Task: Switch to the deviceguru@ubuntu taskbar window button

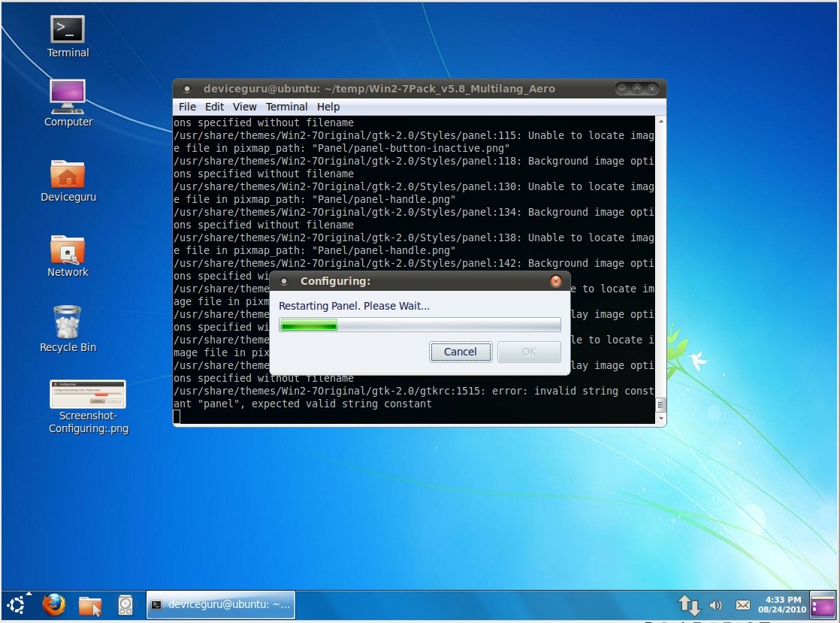Action: (221, 605)
